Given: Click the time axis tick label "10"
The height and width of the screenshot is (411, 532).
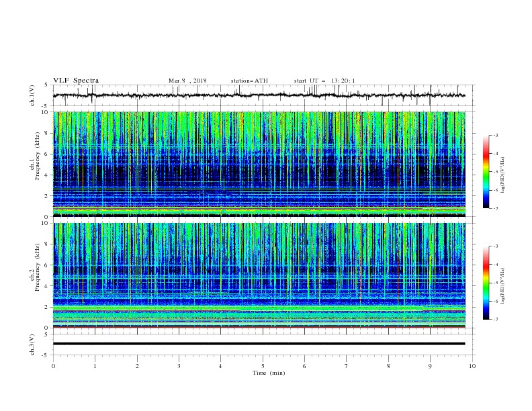Looking at the screenshot, I should 472,366.
